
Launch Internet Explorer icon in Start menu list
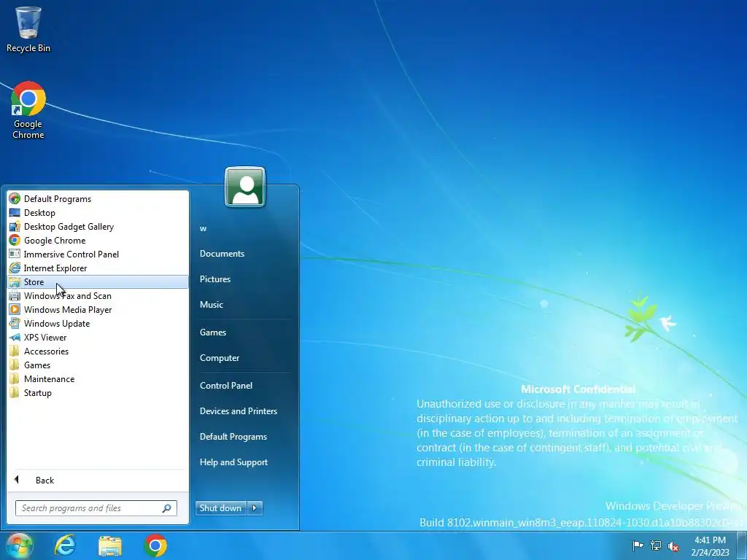15,268
